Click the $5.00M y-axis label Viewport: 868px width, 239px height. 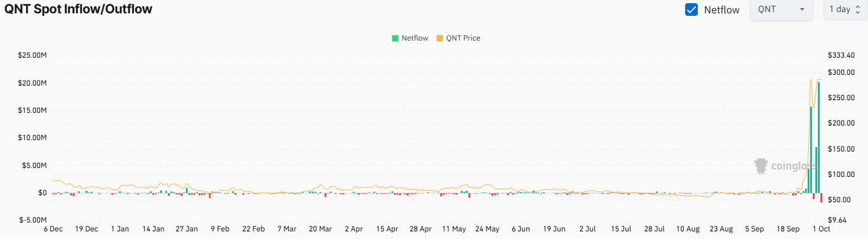click(34, 165)
